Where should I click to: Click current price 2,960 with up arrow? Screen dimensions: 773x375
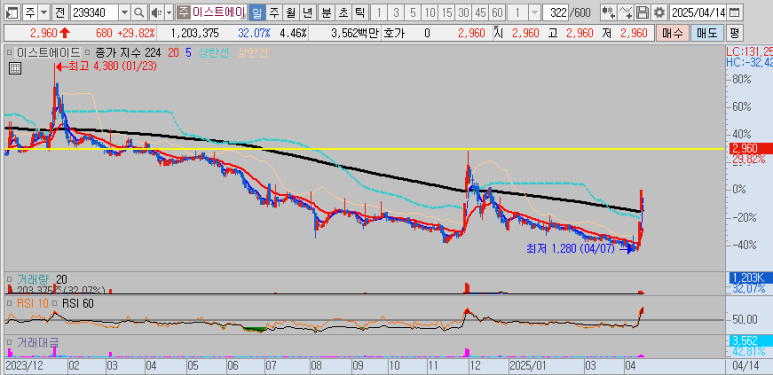pyautogui.click(x=50, y=34)
